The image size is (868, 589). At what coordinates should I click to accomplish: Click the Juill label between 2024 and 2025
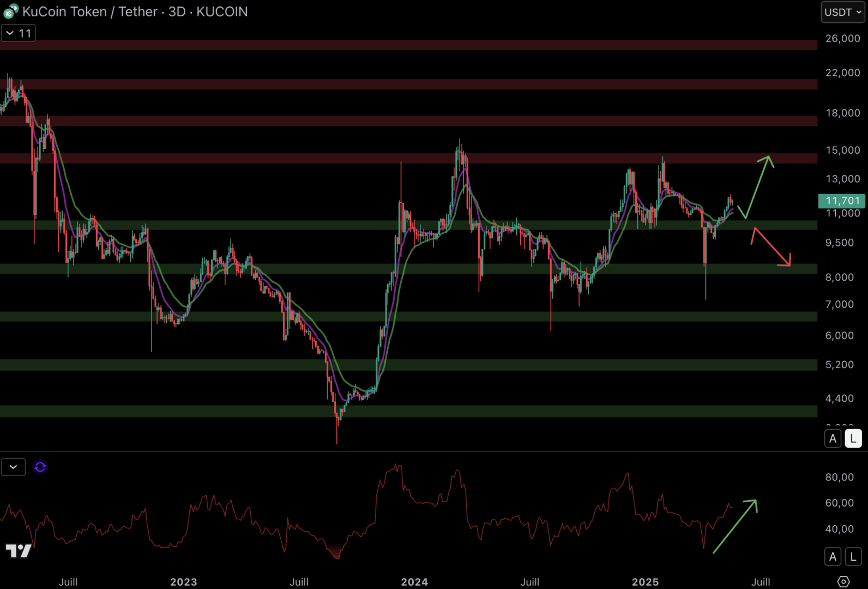coord(530,582)
